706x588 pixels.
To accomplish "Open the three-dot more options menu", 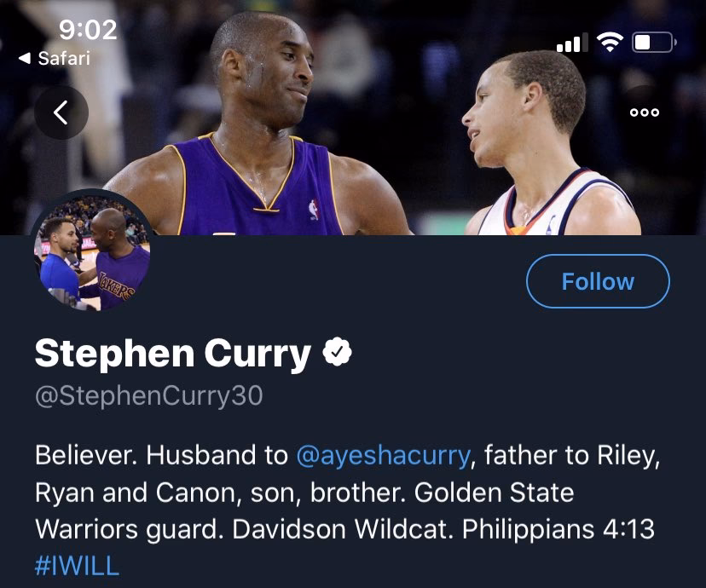I will click(x=644, y=112).
